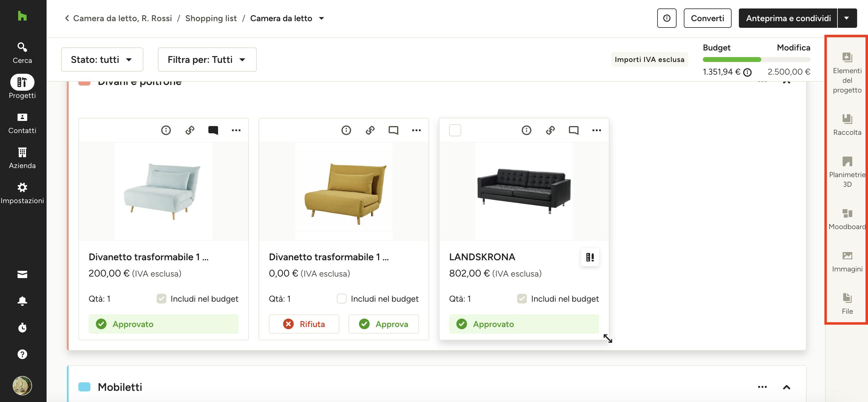Click Anteprima e condividi
Viewport: 868px width, 402px height.
point(788,18)
